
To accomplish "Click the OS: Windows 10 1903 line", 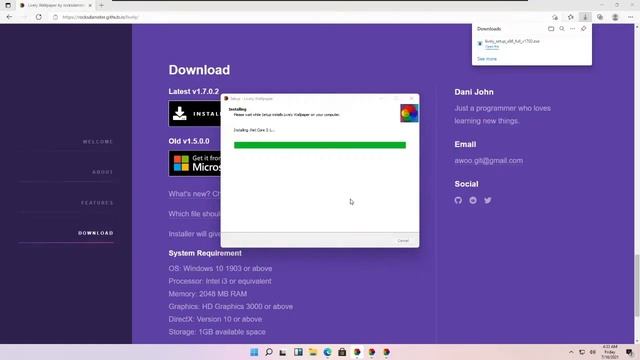I will (220, 269).
